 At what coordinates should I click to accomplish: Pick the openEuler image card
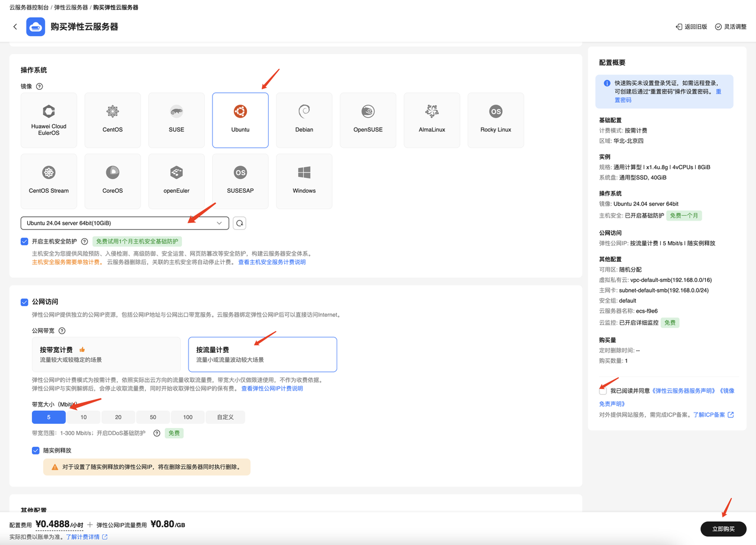pyautogui.click(x=177, y=181)
